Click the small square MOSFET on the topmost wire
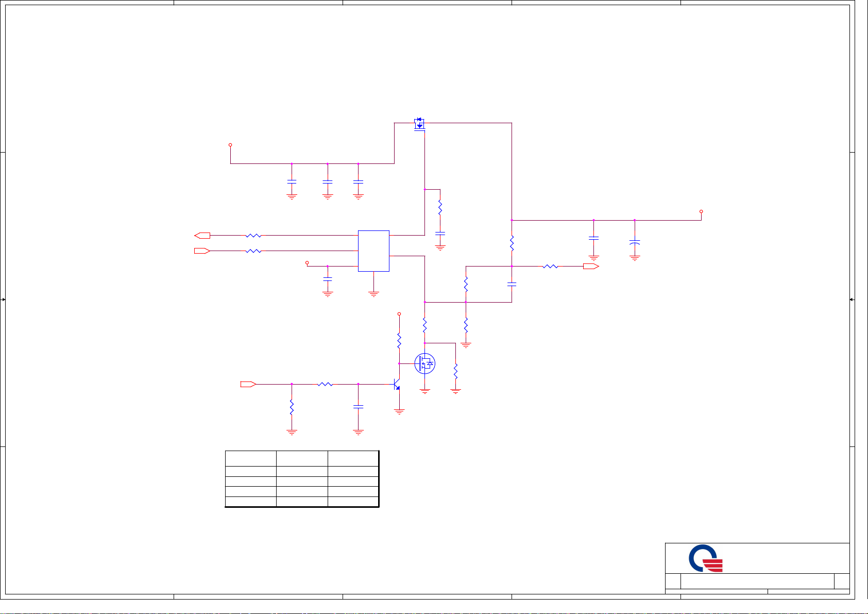The width and height of the screenshot is (868, 614). tap(419, 124)
